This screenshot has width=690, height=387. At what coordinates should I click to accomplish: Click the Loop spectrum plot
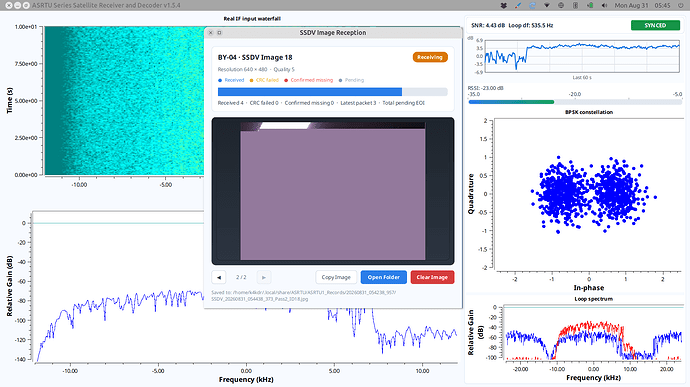[594, 333]
